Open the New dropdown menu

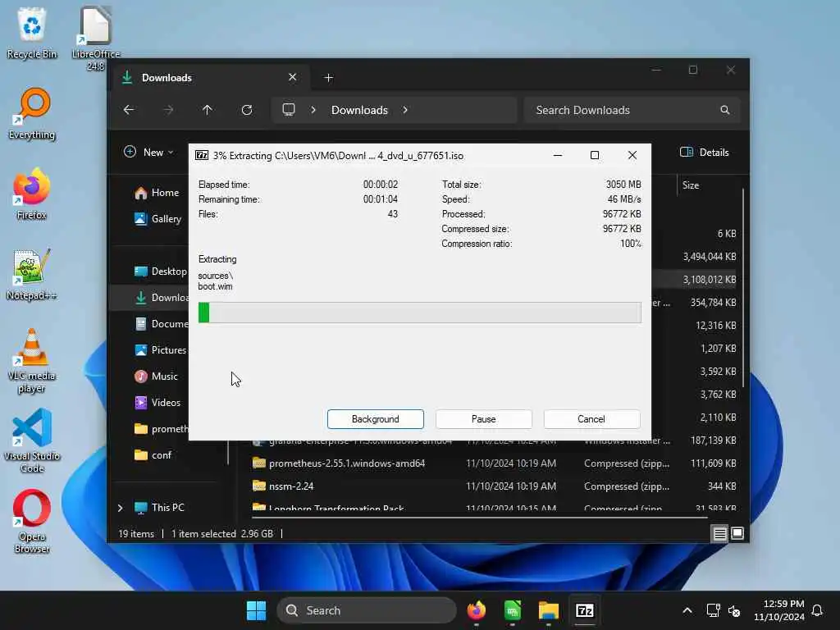click(x=148, y=152)
